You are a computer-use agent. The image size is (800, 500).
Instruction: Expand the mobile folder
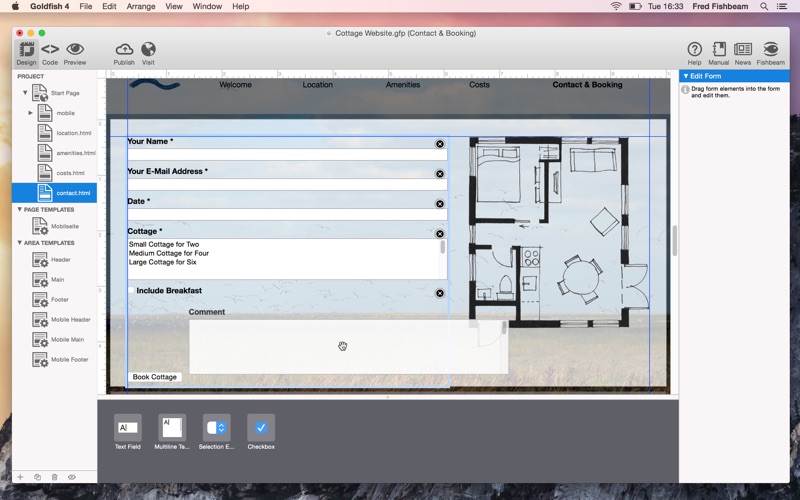pos(31,113)
